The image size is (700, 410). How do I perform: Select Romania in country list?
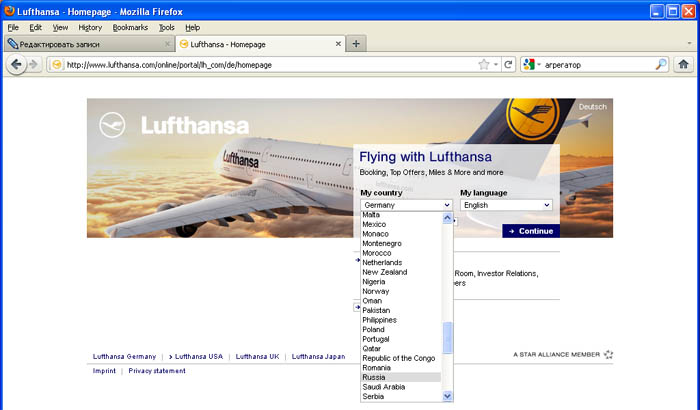point(401,368)
